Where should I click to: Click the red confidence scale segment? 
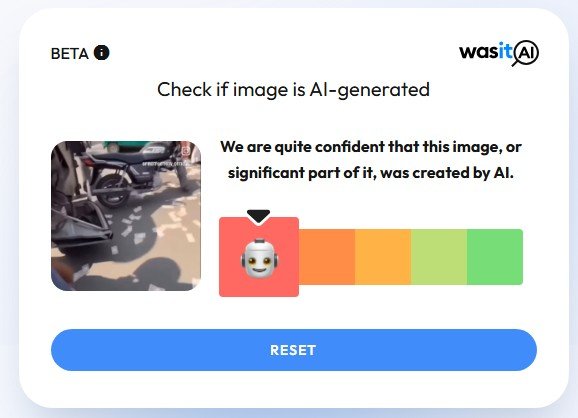coord(259,257)
